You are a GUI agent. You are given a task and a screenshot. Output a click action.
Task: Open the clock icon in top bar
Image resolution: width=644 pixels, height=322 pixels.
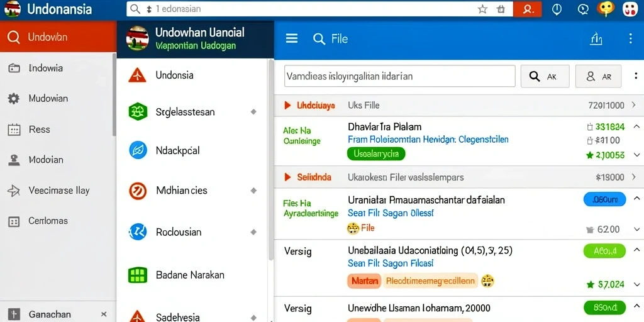point(557,9)
